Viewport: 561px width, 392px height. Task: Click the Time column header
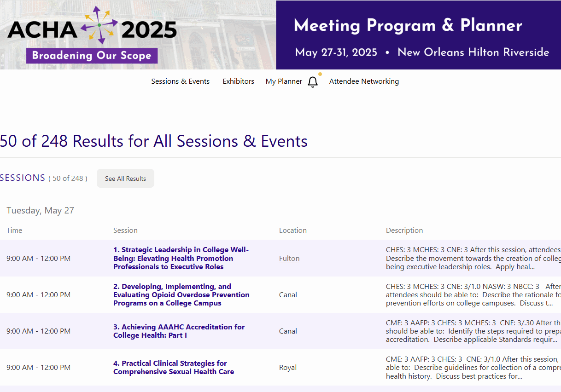14,231
